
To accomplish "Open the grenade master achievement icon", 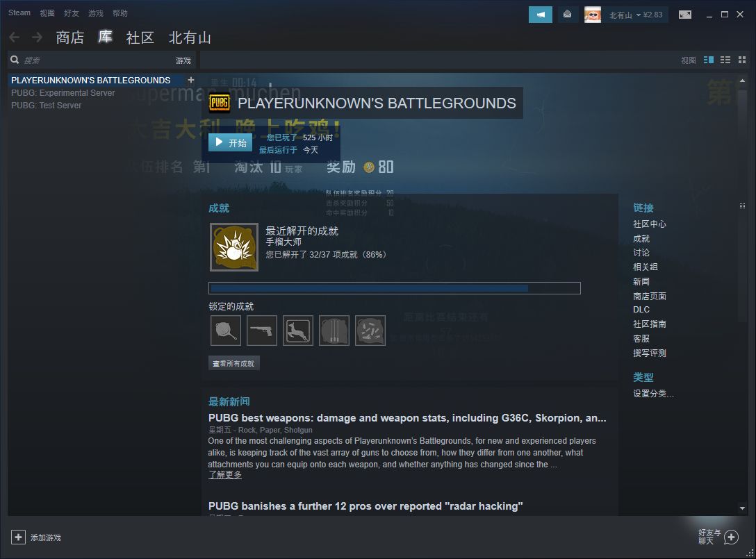I will click(234, 247).
